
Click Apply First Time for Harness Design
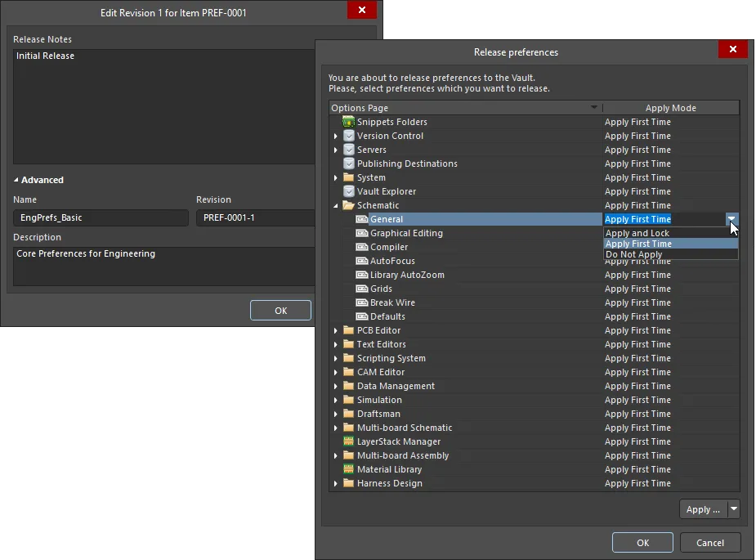[x=637, y=483]
